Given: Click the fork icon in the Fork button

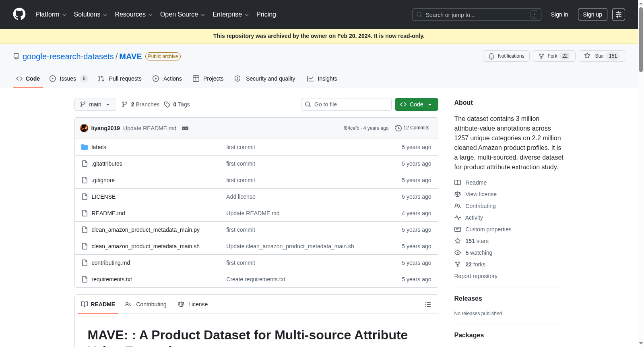Looking at the screenshot, I should [541, 56].
